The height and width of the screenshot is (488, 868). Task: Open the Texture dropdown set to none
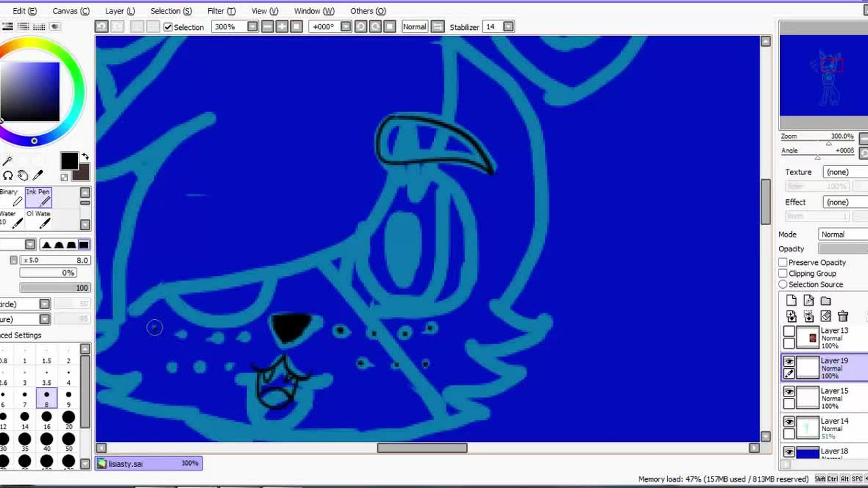(845, 172)
